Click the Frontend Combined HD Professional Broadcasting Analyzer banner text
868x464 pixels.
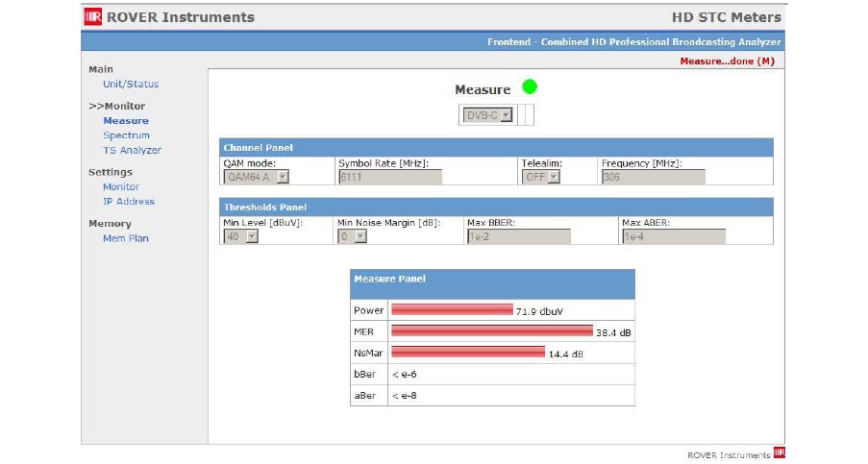pos(633,42)
